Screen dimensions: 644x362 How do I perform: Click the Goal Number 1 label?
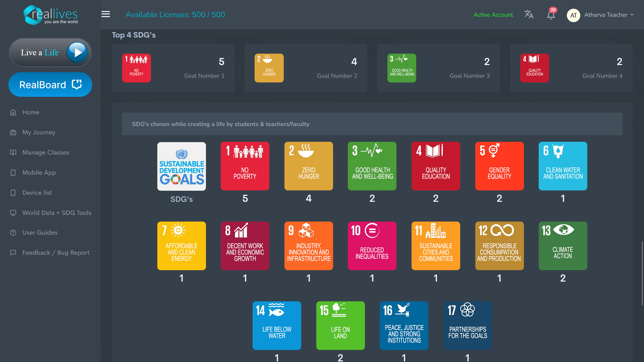[204, 76]
